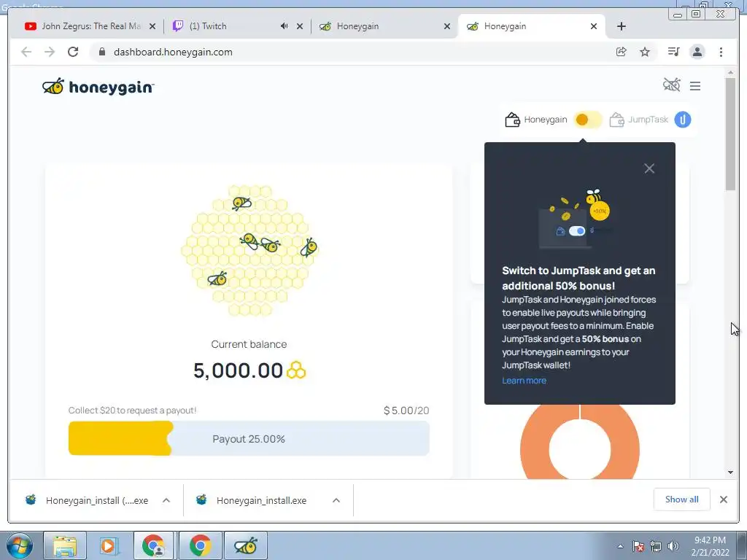Bookmark this page with the star
This screenshot has height=560, width=747.
[645, 52]
